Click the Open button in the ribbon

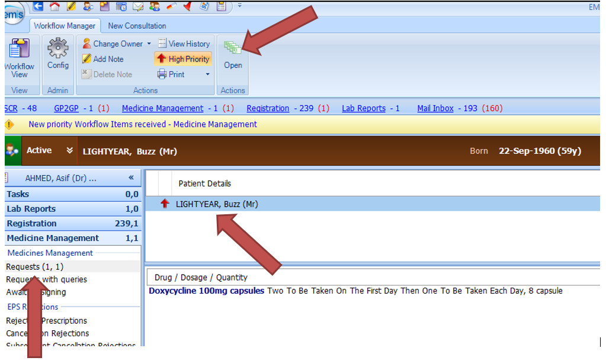click(x=233, y=56)
